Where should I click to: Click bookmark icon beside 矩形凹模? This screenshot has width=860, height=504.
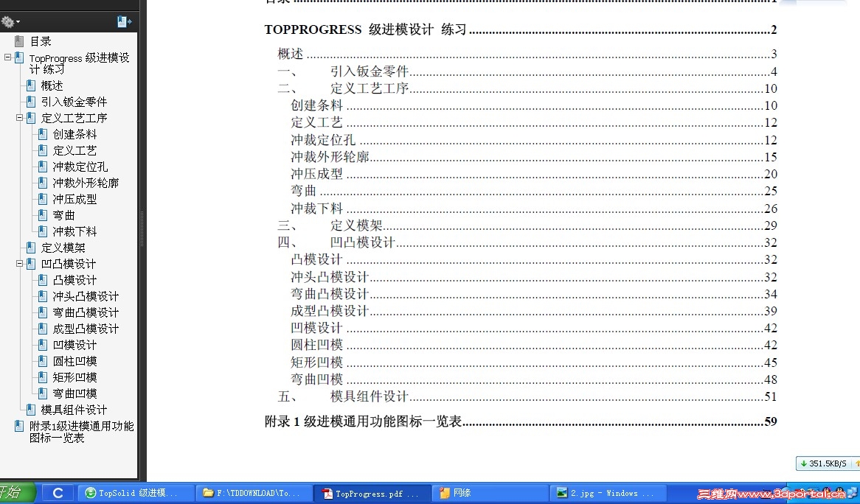coord(43,377)
